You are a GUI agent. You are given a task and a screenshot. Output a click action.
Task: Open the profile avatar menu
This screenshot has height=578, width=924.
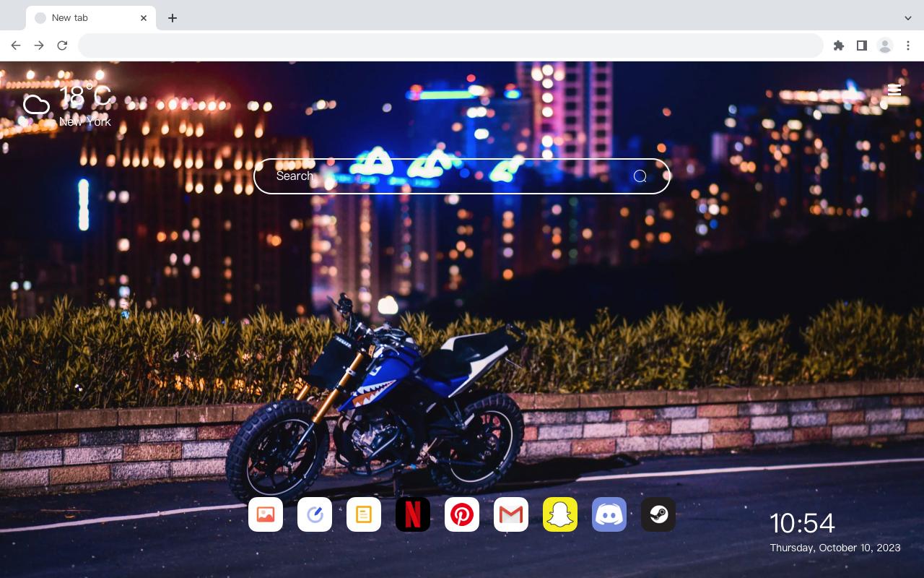point(885,46)
